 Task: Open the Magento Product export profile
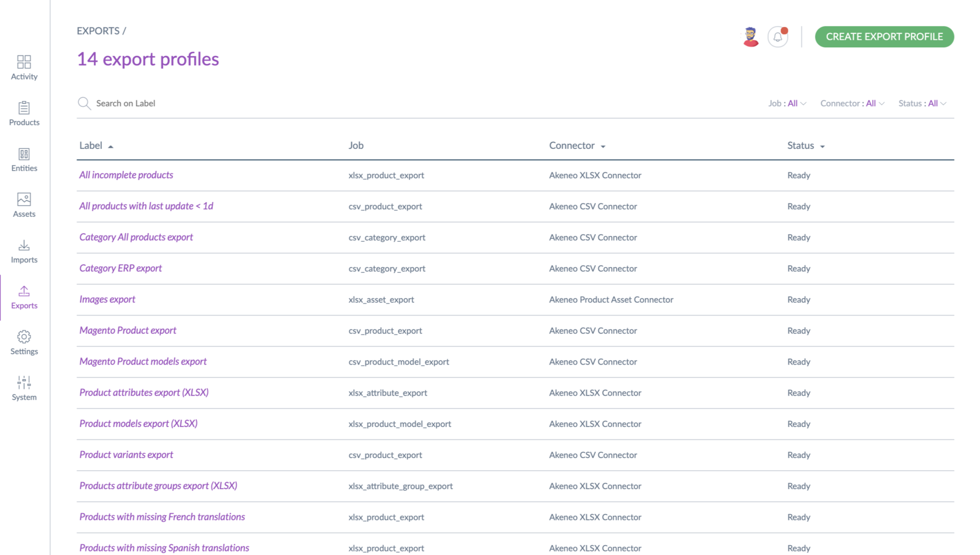point(128,330)
